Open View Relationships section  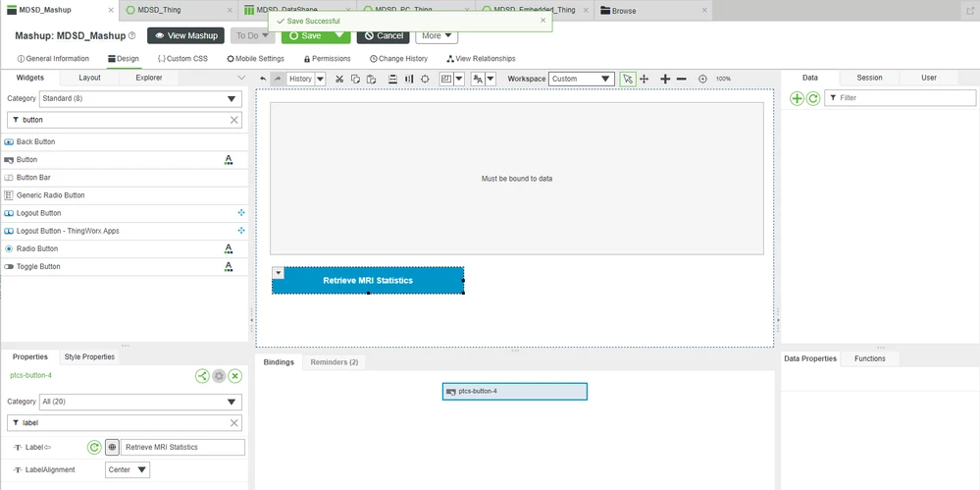click(482, 59)
